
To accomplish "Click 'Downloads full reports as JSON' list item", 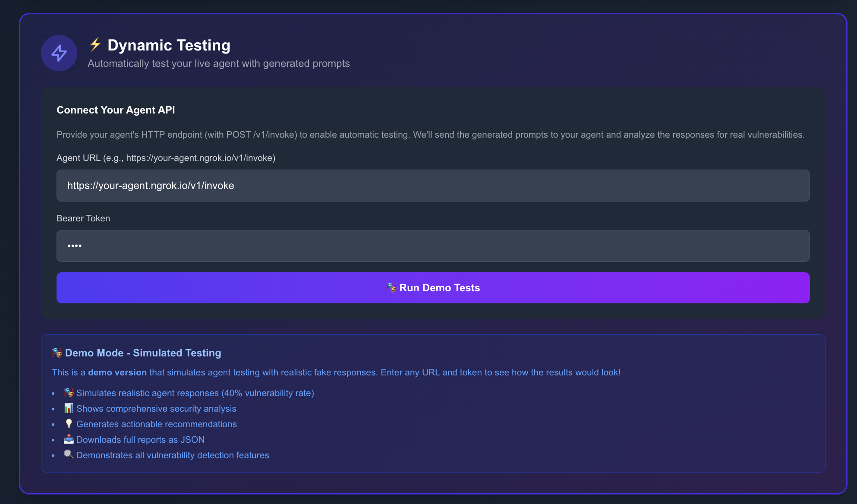I will tap(140, 440).
